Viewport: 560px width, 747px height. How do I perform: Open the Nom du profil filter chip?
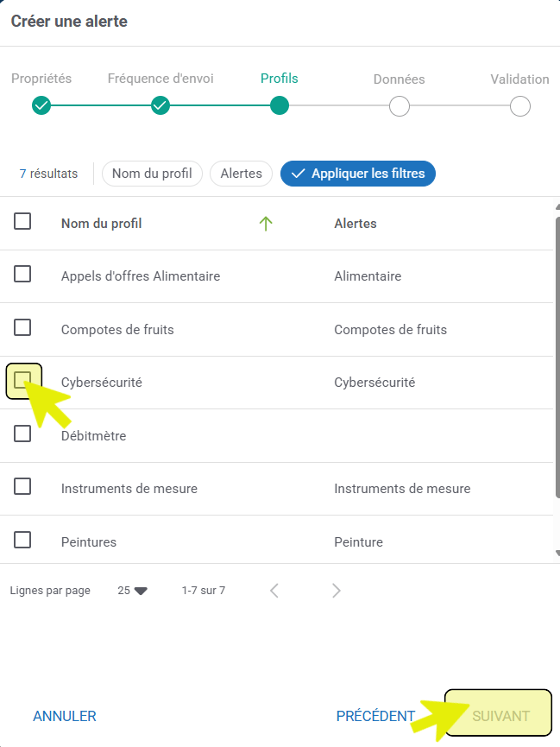click(152, 174)
